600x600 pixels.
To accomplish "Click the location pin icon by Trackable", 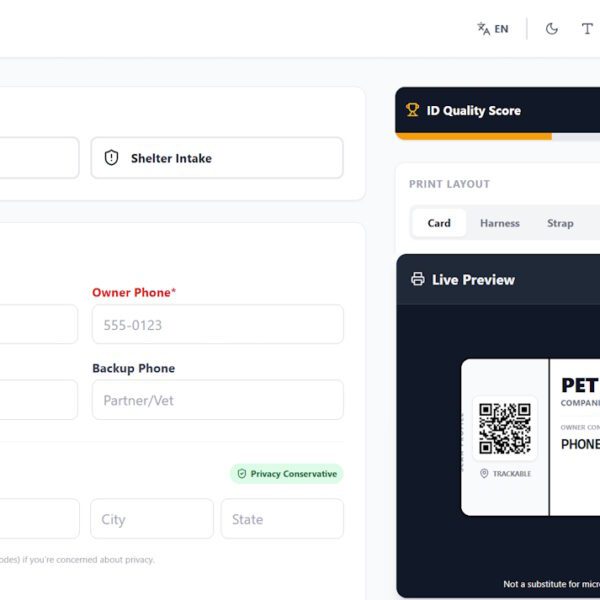I will [x=484, y=474].
